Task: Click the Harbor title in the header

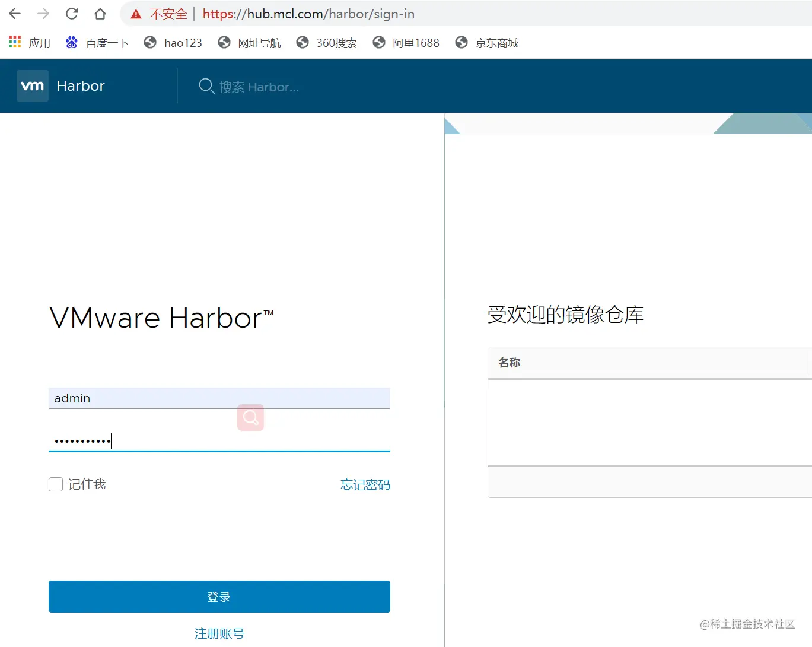Action: tap(81, 86)
